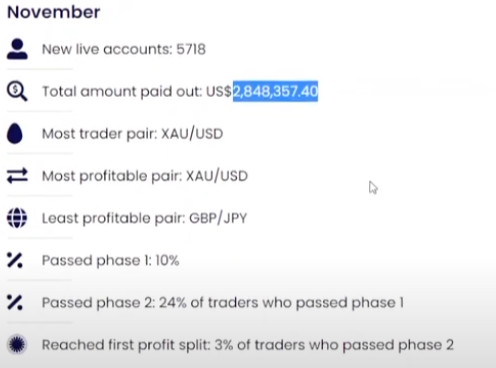Click the November heading
496x368 pixels.
tap(54, 12)
